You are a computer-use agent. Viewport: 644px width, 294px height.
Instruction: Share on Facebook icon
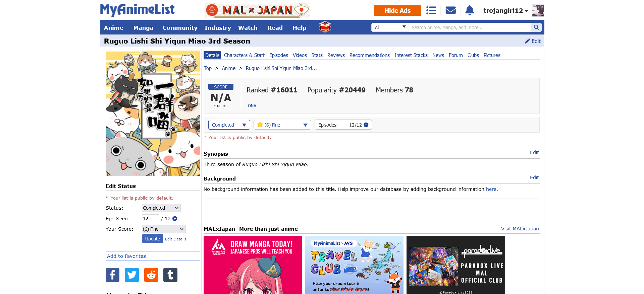pos(112,275)
